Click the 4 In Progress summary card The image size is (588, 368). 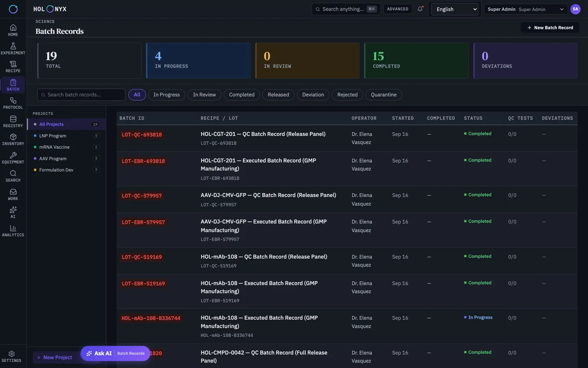pyautogui.click(x=198, y=61)
